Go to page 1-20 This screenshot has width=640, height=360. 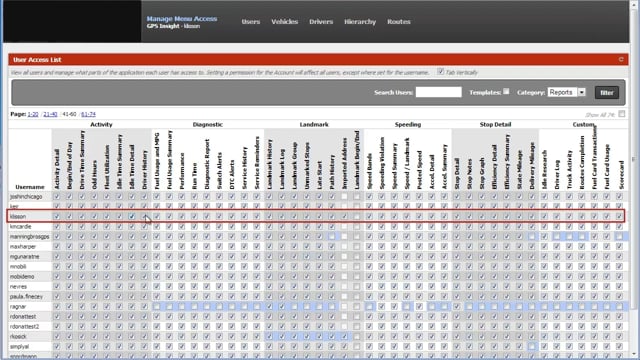point(33,114)
